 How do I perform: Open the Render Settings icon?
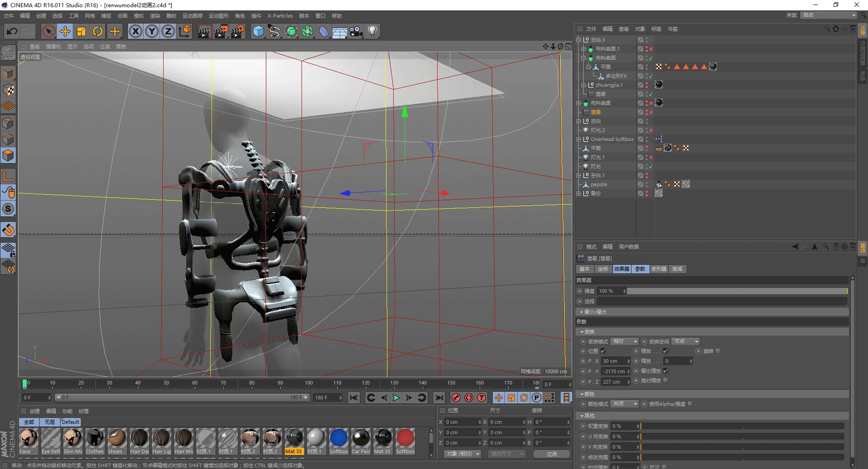[238, 31]
